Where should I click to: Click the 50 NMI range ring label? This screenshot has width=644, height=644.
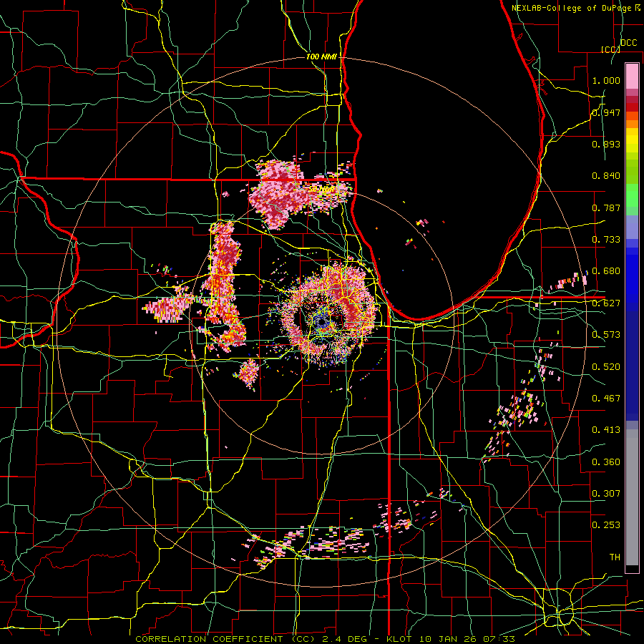321,190
